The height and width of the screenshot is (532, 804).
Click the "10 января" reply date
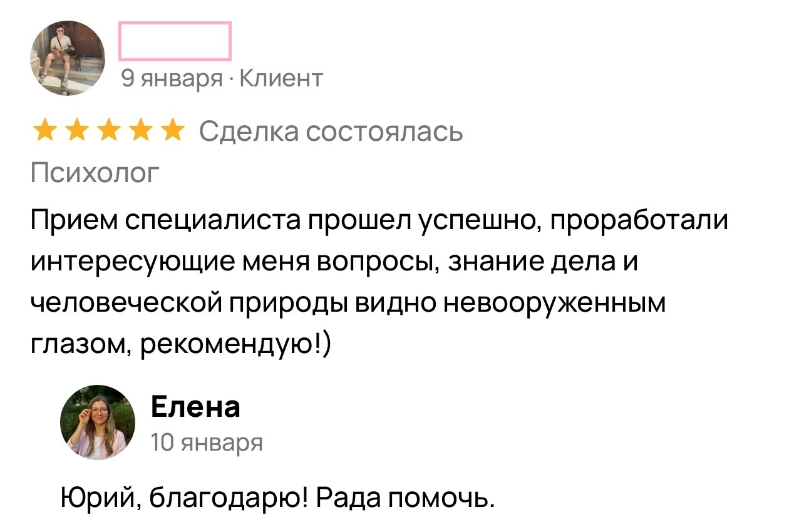[207, 442]
